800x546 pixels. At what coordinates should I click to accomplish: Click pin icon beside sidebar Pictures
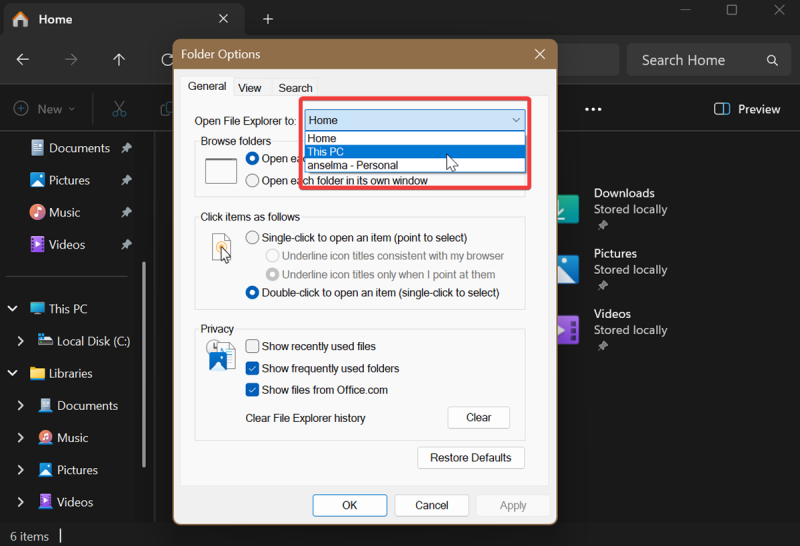126,180
